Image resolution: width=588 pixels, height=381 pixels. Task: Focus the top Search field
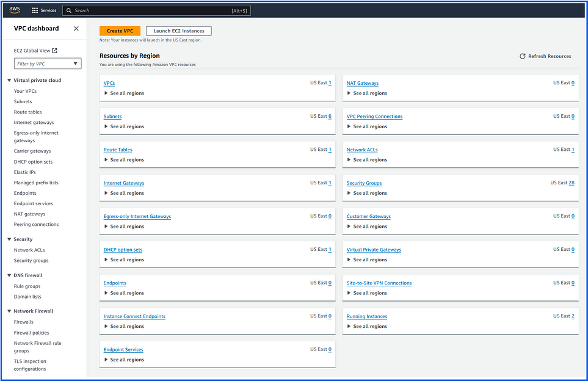click(x=156, y=10)
